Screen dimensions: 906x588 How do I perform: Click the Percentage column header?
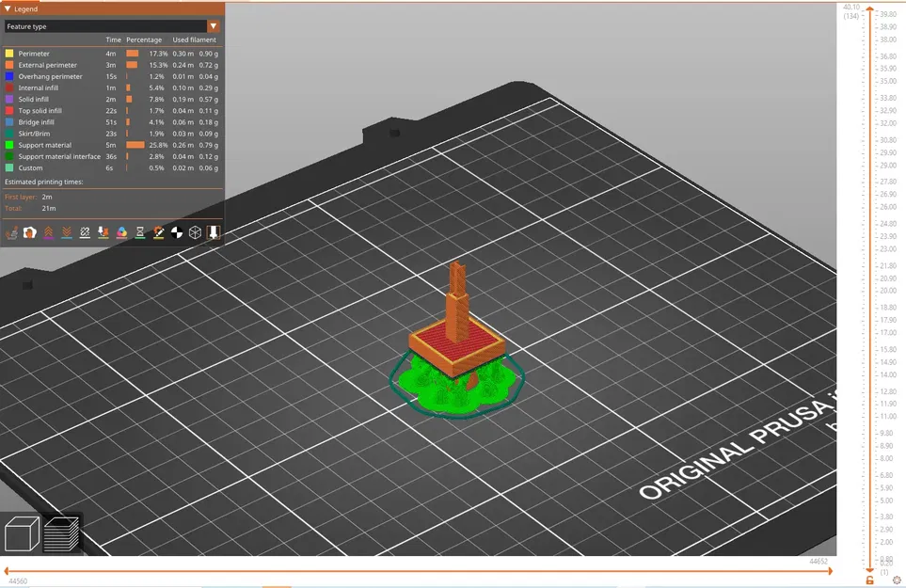[x=144, y=40]
